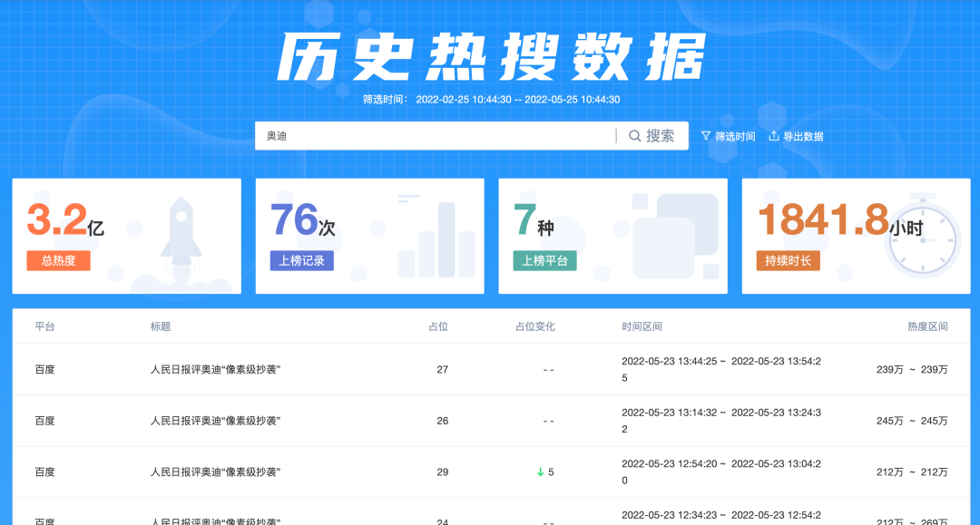
Task: Click the blue 上榜记录 label
Action: (301, 260)
